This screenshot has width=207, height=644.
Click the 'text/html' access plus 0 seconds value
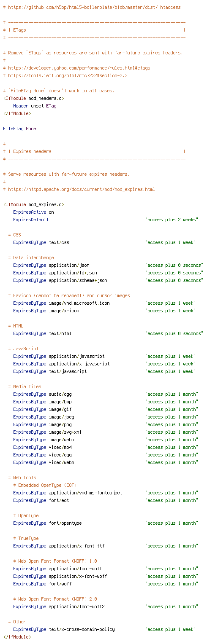click(x=174, y=333)
